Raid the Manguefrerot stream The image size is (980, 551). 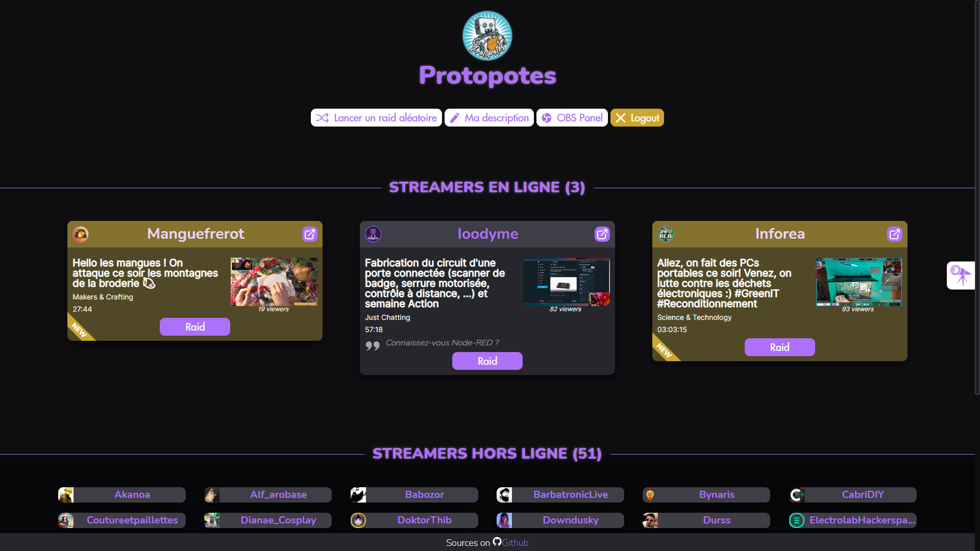195,327
